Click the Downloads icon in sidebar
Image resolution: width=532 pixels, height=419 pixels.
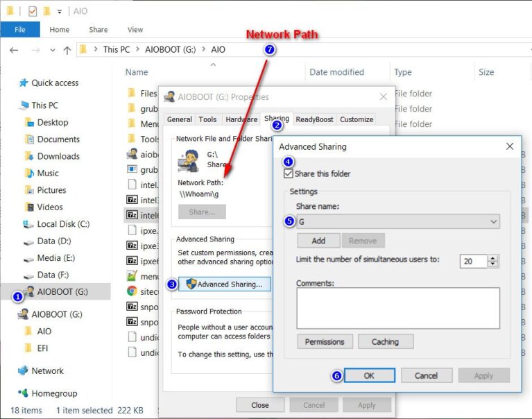[x=30, y=156]
